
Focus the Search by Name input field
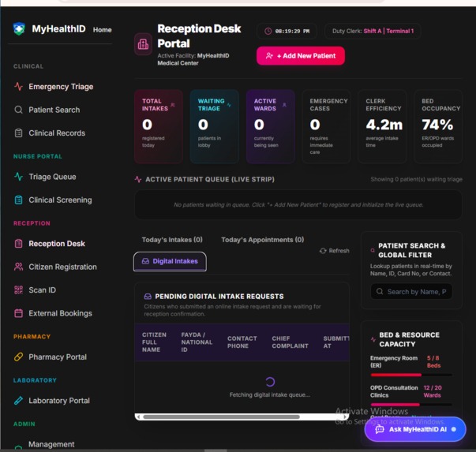pyautogui.click(x=411, y=292)
